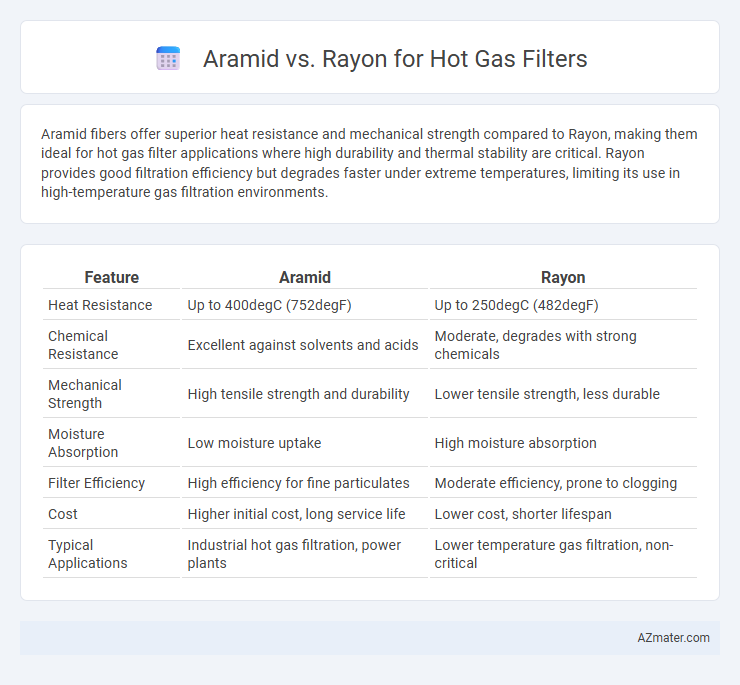Select the 'Moisture Absorption' row label
The image size is (740, 685).
83,443
